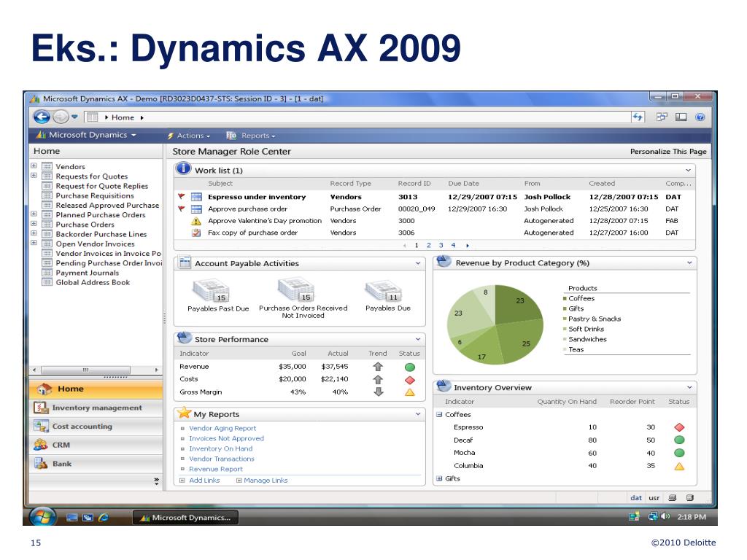Select Purchase Requisitions in the tree
This screenshot has height=560, width=747.
click(x=95, y=195)
